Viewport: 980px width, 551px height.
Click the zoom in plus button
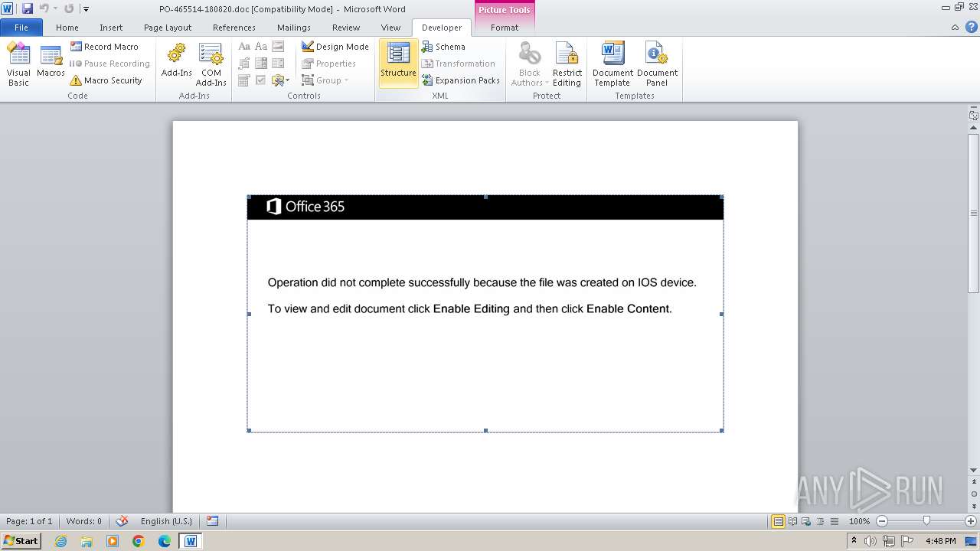coord(971,521)
